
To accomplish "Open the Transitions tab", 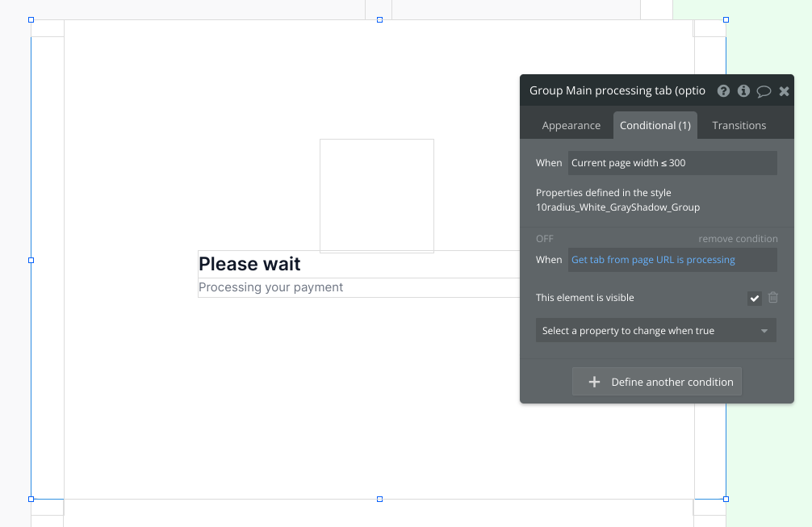I will pos(739,125).
